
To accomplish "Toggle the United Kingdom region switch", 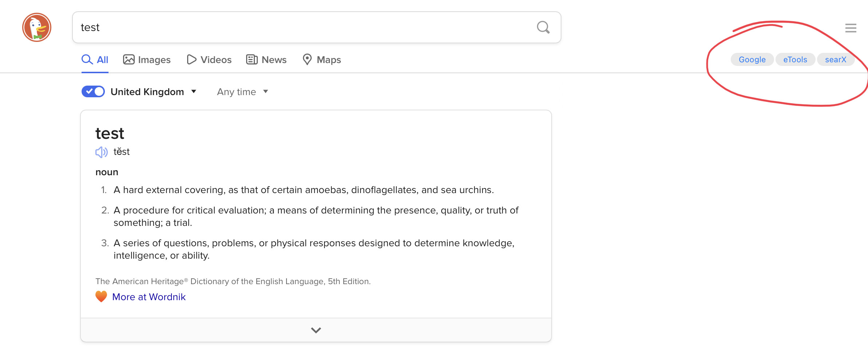I will click(93, 92).
